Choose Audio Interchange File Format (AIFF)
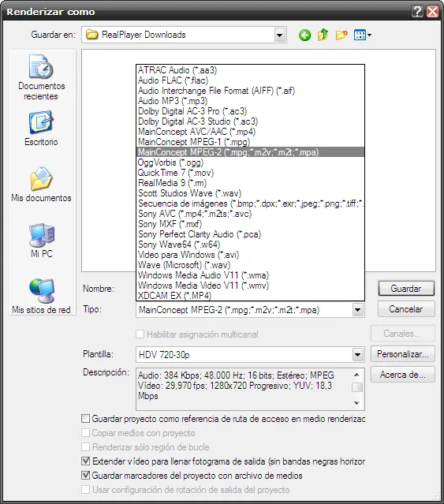Screen dimensions: 444x504 point(250,91)
